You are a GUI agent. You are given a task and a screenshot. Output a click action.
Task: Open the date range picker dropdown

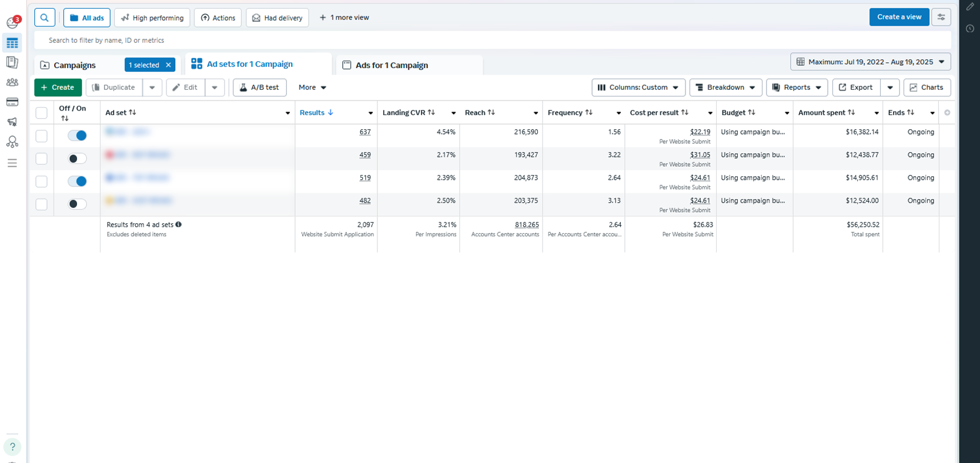(x=870, y=62)
